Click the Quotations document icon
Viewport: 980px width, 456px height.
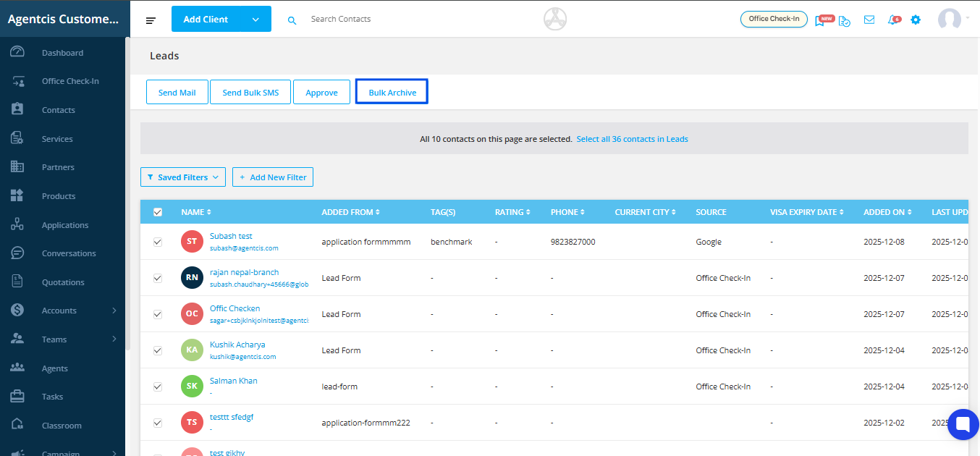[17, 282]
